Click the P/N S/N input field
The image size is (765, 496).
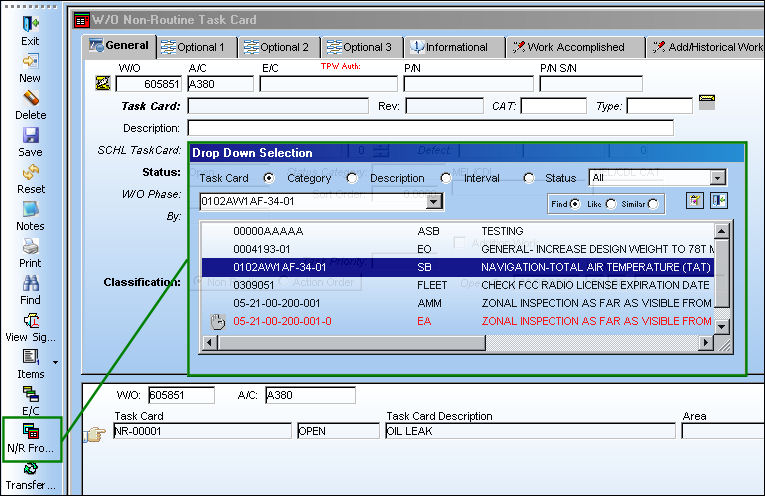pos(591,84)
